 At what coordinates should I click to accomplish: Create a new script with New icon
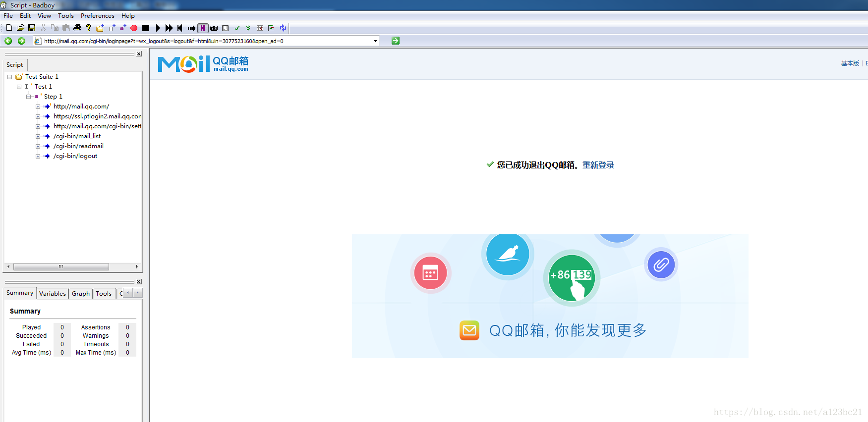pos(9,28)
